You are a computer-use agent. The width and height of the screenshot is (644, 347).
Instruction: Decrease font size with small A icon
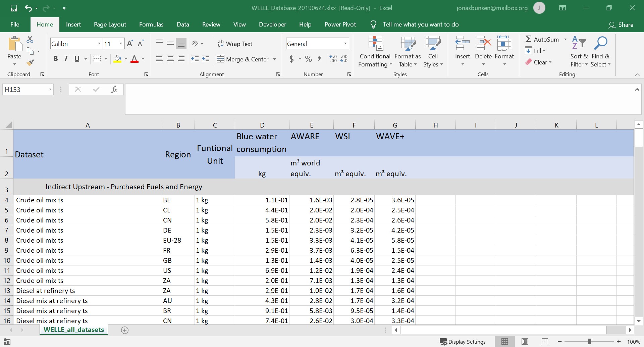point(141,44)
